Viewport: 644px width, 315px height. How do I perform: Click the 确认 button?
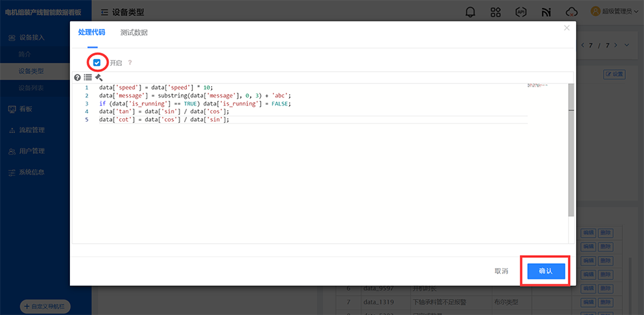coord(545,271)
